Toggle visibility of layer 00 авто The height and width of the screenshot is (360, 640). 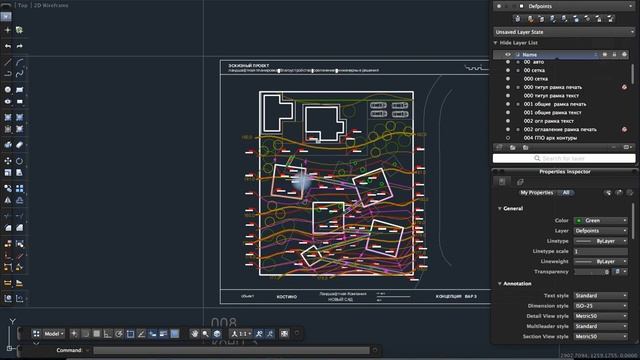pyautogui.click(x=508, y=62)
